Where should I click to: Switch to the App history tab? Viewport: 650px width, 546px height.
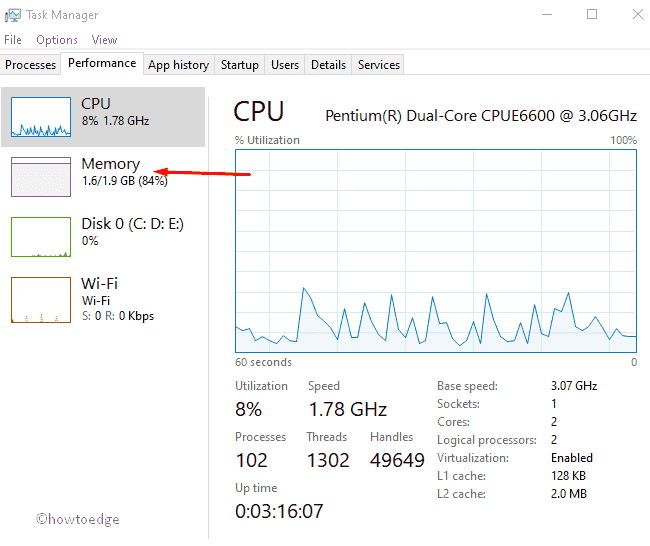pyautogui.click(x=178, y=65)
